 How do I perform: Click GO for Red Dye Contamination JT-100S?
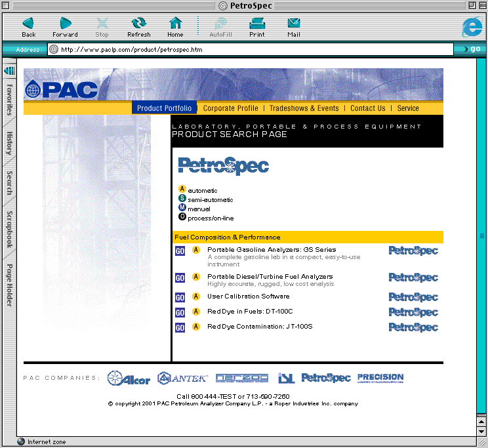[x=180, y=327]
